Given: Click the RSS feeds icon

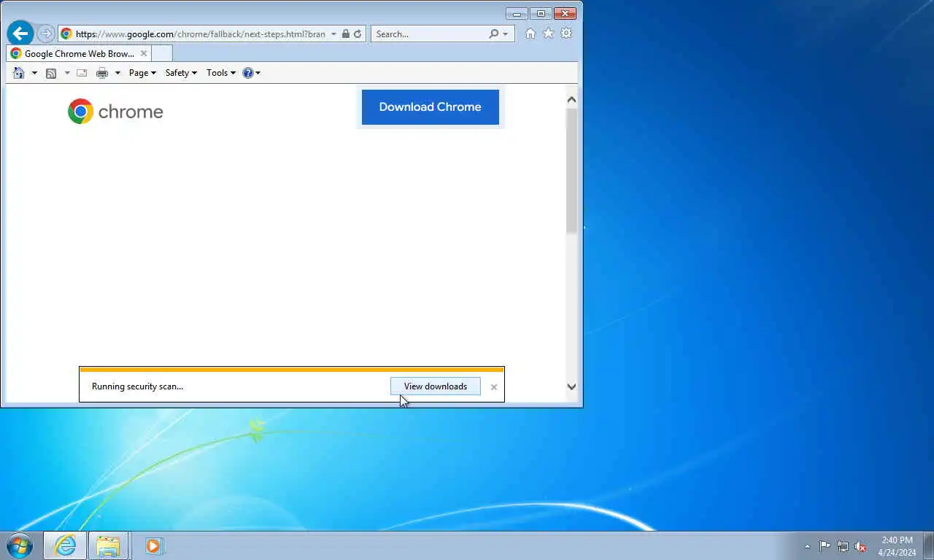Looking at the screenshot, I should (51, 73).
